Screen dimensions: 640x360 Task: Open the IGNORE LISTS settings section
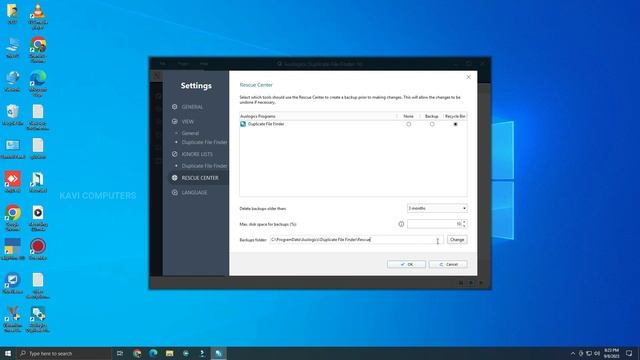pyautogui.click(x=197, y=154)
